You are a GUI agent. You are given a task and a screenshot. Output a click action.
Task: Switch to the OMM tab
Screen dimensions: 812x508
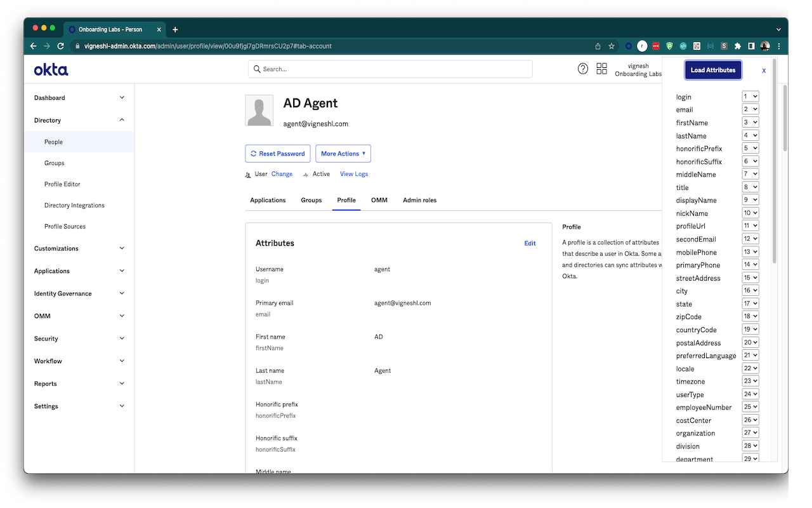click(x=379, y=200)
